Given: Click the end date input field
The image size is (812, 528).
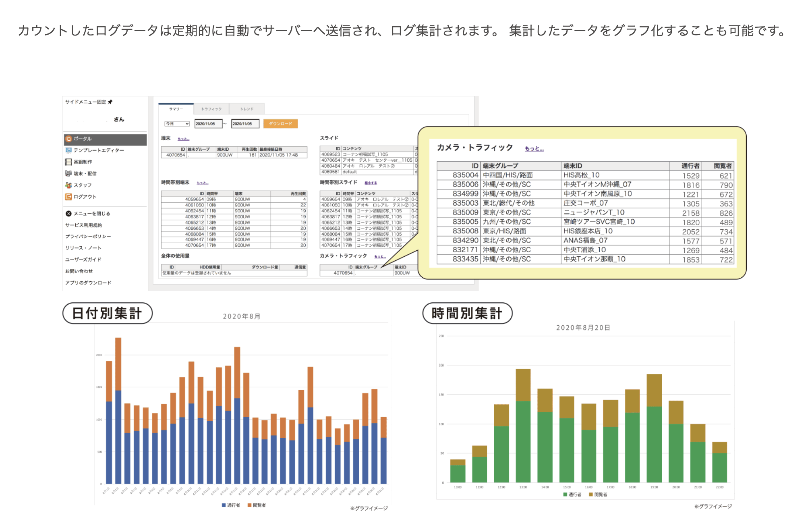Looking at the screenshot, I should point(245,124).
